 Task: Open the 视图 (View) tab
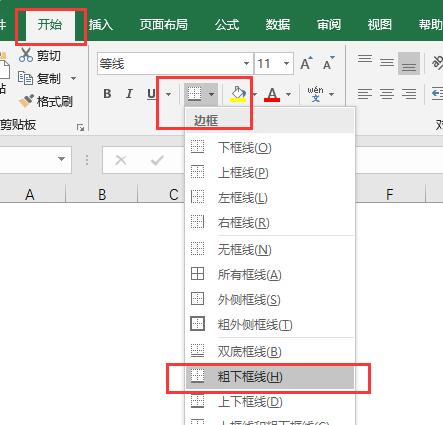(x=379, y=25)
